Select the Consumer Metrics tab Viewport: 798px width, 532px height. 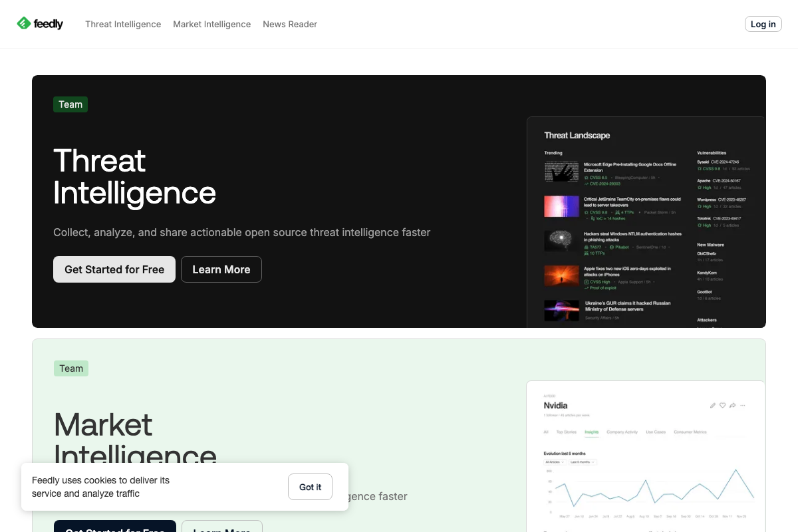click(692, 432)
